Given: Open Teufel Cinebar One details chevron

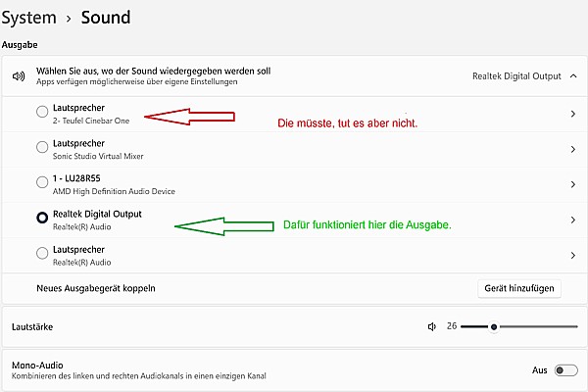Looking at the screenshot, I should 573,114.
